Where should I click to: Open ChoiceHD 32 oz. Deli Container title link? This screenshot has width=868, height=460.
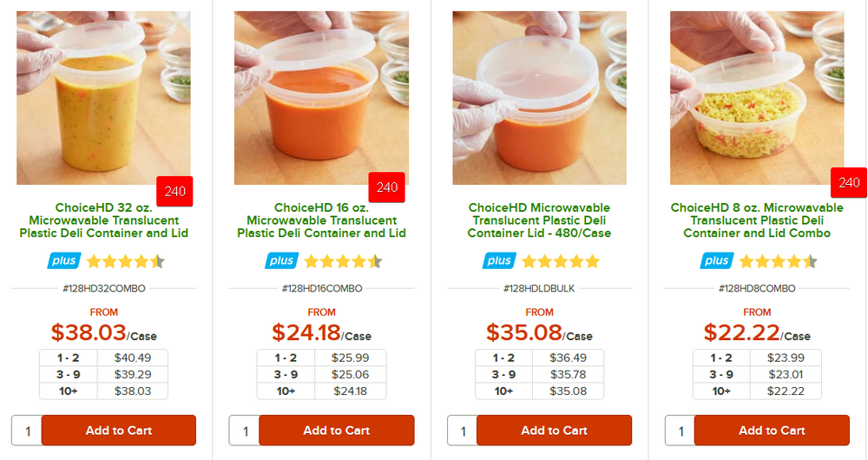tap(102, 220)
